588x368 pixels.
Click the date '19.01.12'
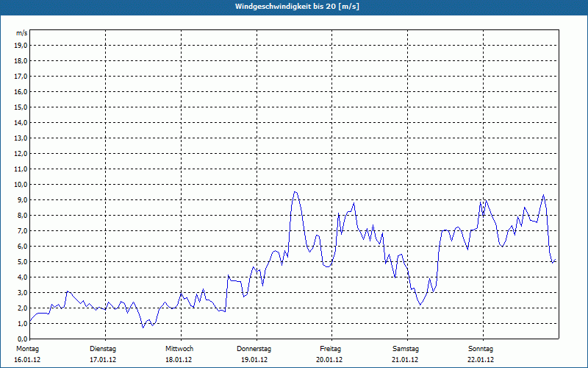click(254, 360)
